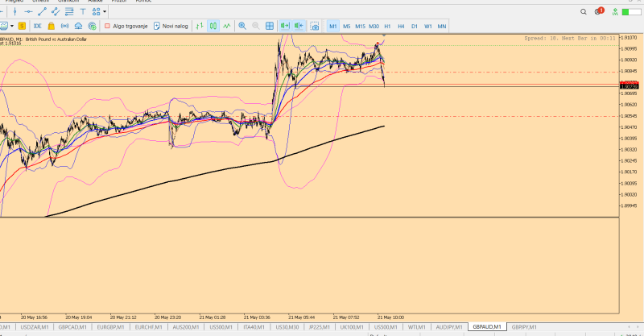Open the virtual hosting cloud icon
This screenshot has width=644, height=336.
point(78,26)
